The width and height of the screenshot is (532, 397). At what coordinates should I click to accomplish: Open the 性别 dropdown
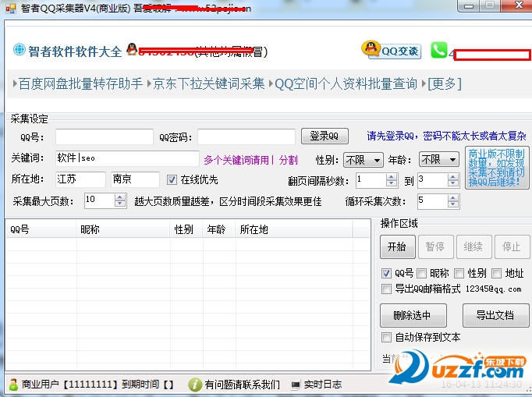(x=363, y=159)
